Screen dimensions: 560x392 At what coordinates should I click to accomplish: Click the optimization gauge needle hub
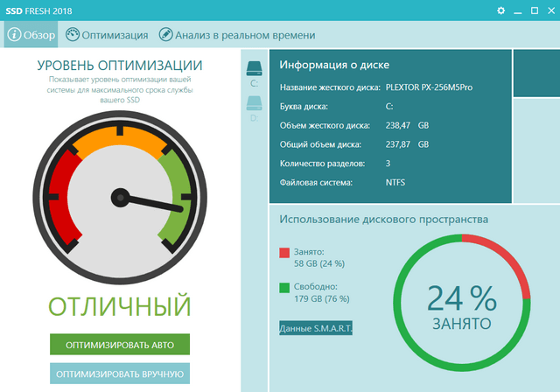point(121,195)
